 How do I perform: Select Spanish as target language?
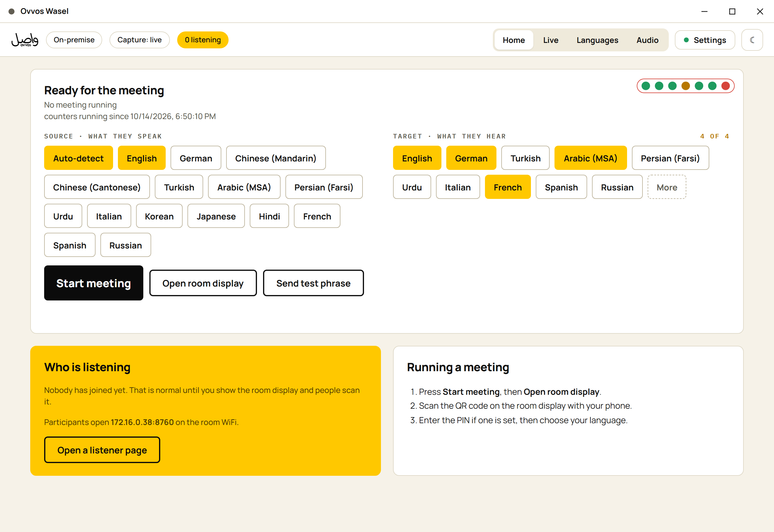561,187
